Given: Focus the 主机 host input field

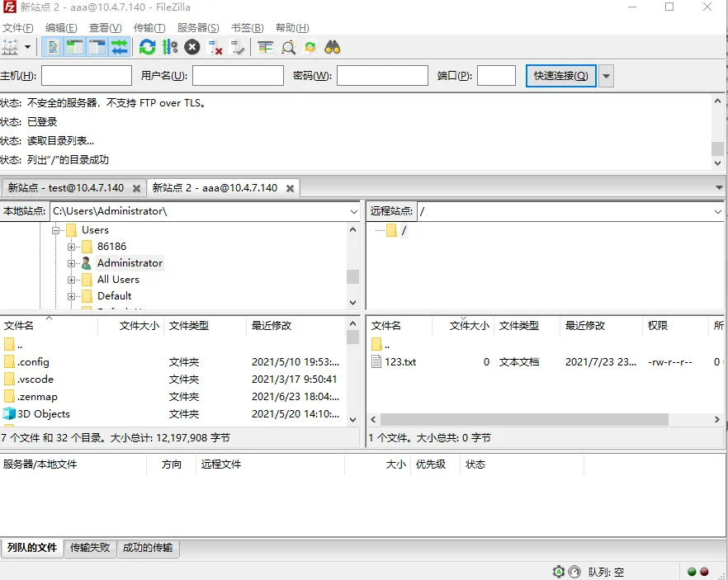Looking at the screenshot, I should (x=87, y=76).
